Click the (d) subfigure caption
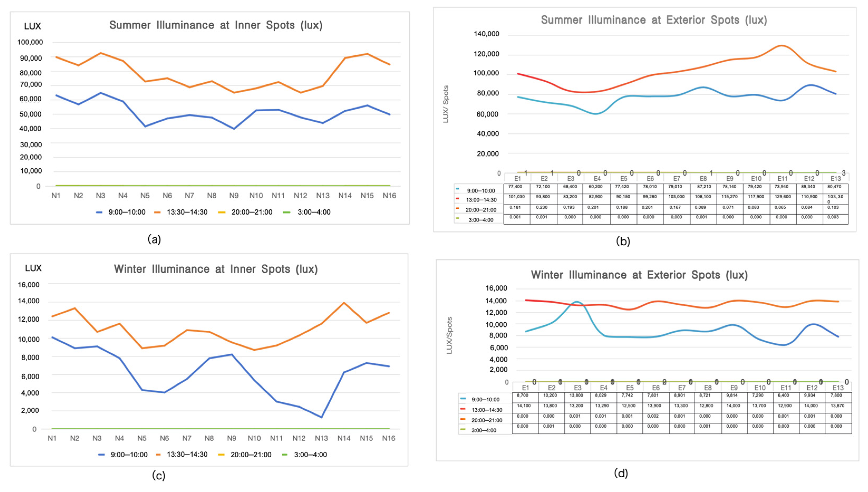The width and height of the screenshot is (868, 492). pyautogui.click(x=621, y=473)
